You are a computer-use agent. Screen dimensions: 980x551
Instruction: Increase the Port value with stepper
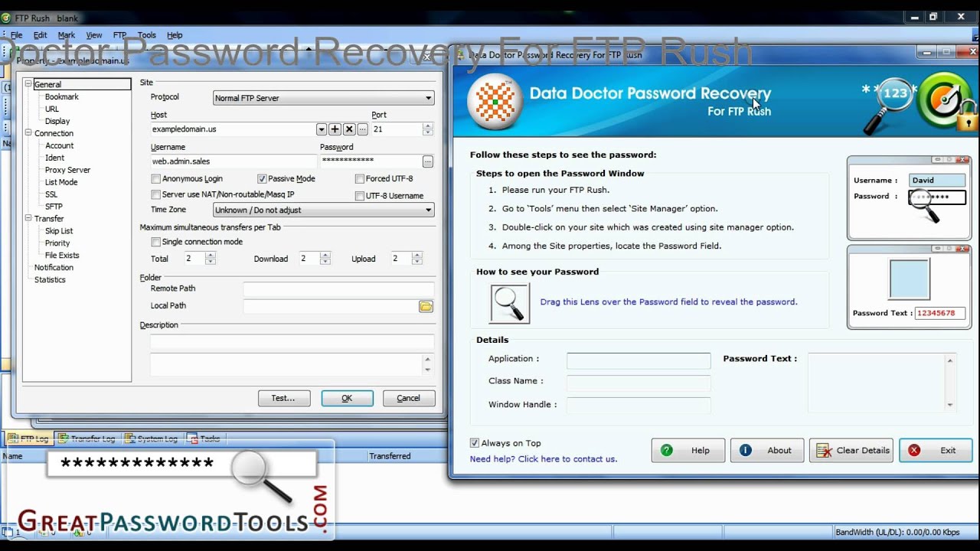point(427,126)
